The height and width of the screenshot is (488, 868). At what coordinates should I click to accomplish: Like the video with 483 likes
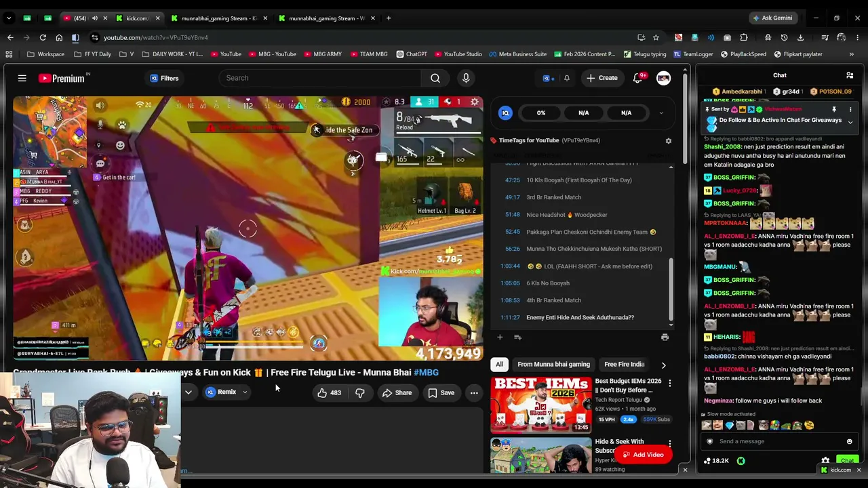(329, 392)
